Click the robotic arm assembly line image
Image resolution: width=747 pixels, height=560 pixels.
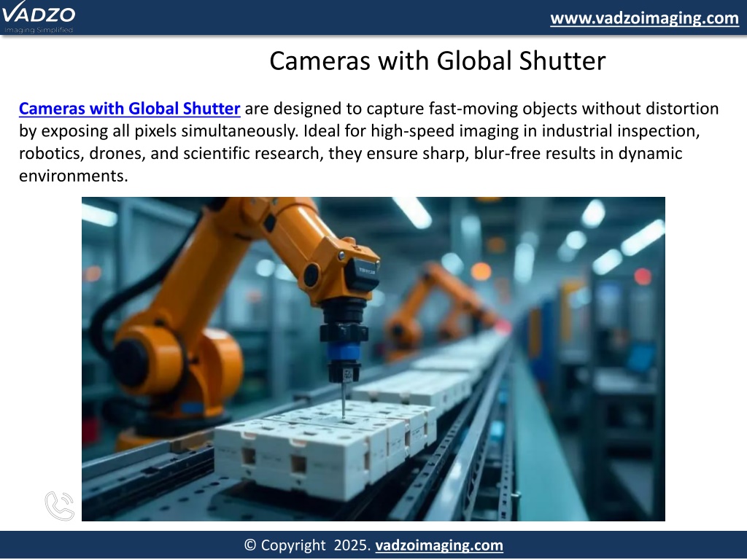click(373, 359)
